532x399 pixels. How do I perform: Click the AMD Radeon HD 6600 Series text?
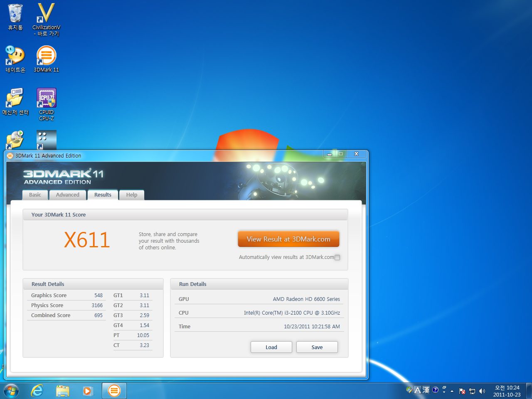click(306, 299)
